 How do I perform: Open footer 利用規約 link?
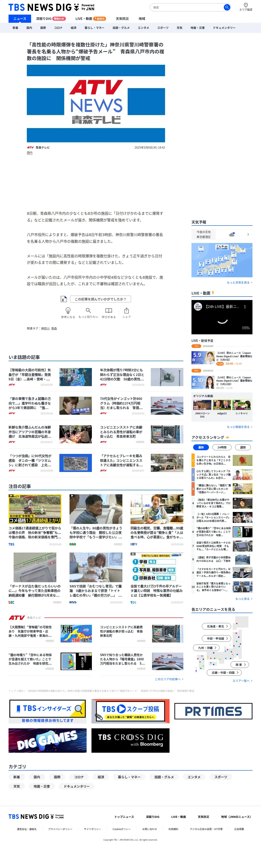173,829
